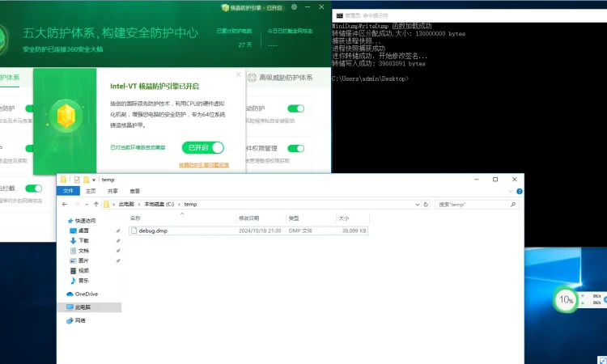
Task: Sort by 大小 column header
Action: (x=352, y=218)
